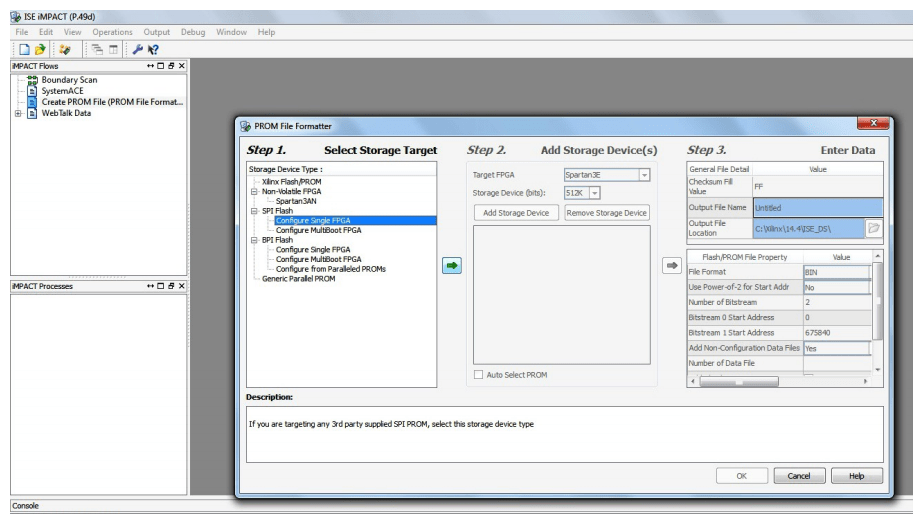Open the Target FPGA dropdown
This screenshot has height=524, width=924.
(644, 174)
